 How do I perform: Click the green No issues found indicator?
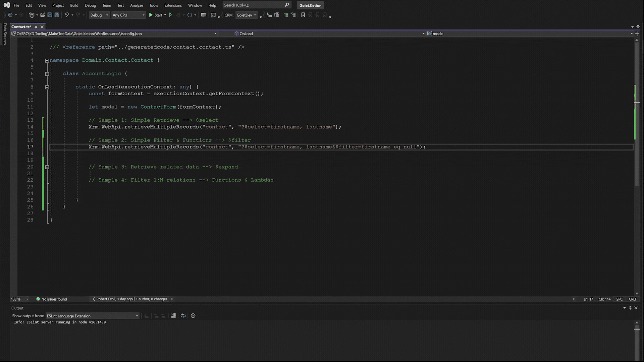[x=52, y=299]
